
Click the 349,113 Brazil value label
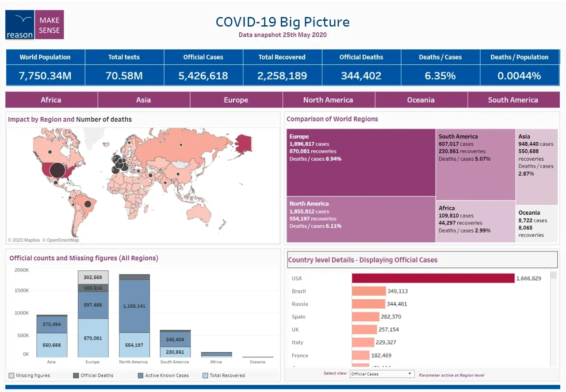click(x=398, y=291)
